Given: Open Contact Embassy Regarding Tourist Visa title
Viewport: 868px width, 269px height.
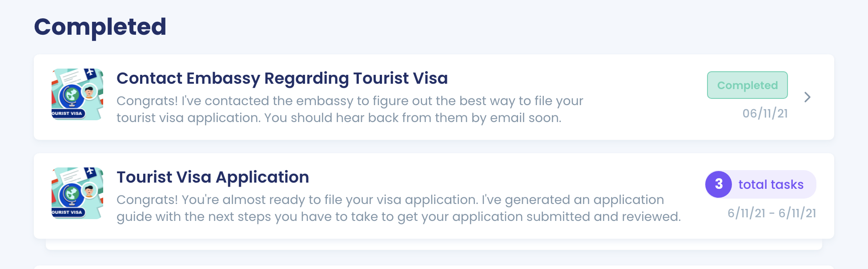Looking at the screenshot, I should pyautogui.click(x=282, y=78).
